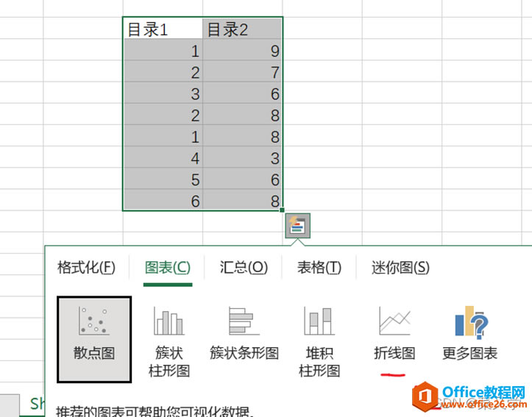Click the Quick Analysis button below the selection
The height and width of the screenshot is (417, 532).
pyautogui.click(x=297, y=226)
